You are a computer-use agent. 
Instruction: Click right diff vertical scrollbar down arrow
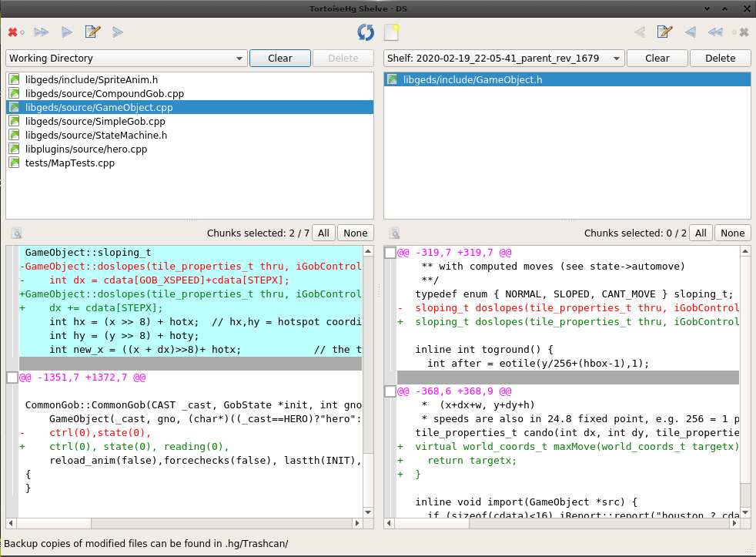coord(745,512)
